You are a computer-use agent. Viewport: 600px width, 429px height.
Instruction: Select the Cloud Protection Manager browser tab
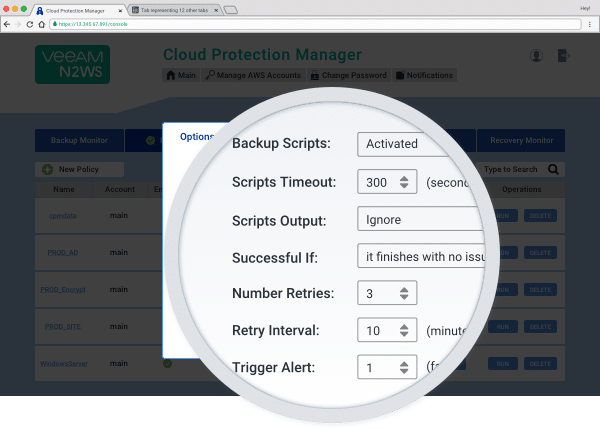point(79,11)
